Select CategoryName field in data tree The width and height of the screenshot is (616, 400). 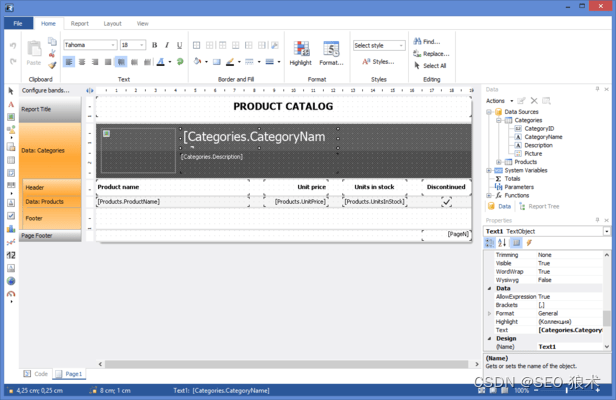[543, 137]
